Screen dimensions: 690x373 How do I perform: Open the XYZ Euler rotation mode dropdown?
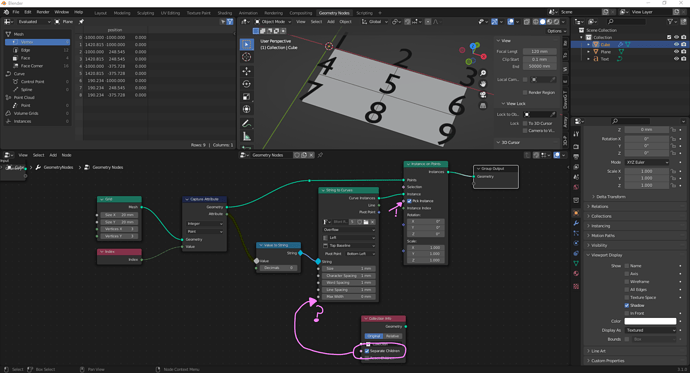pyautogui.click(x=647, y=162)
